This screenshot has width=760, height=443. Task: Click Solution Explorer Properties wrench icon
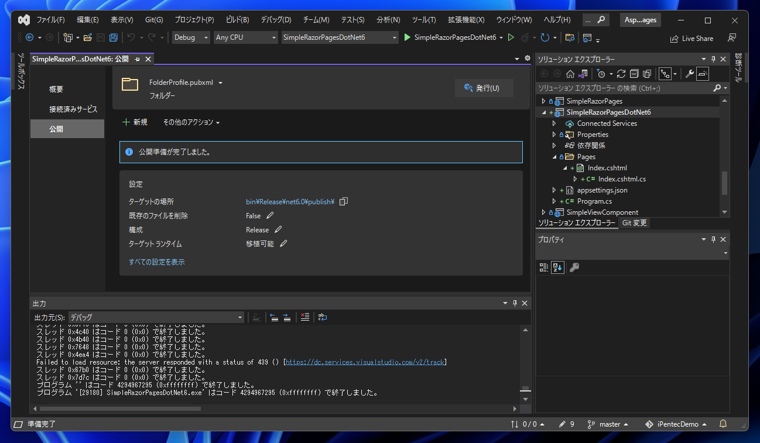click(x=689, y=74)
